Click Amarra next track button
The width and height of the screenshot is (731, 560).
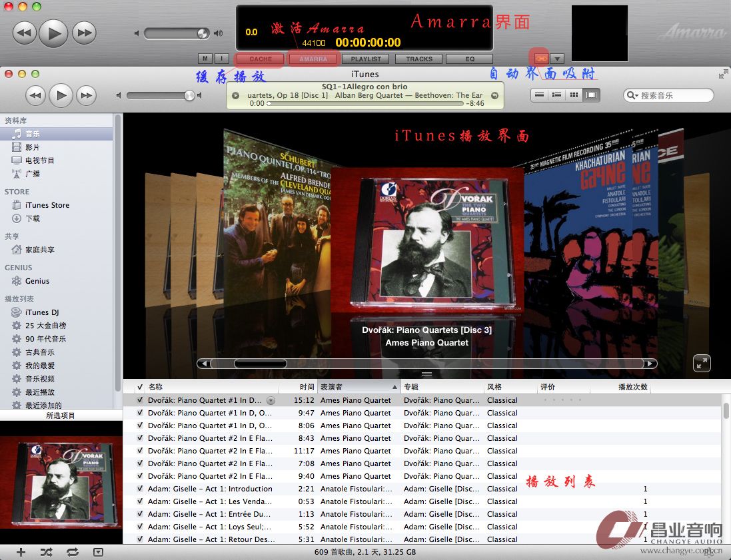(85, 33)
